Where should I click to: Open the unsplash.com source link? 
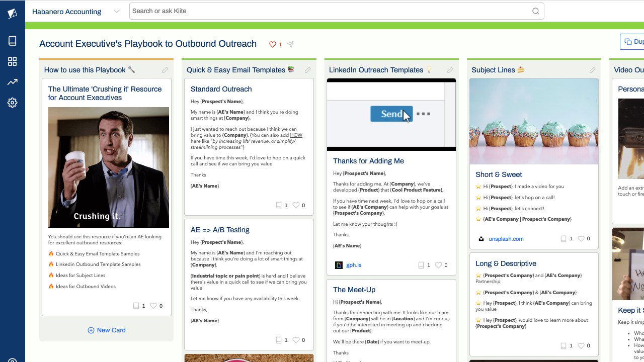click(x=506, y=239)
